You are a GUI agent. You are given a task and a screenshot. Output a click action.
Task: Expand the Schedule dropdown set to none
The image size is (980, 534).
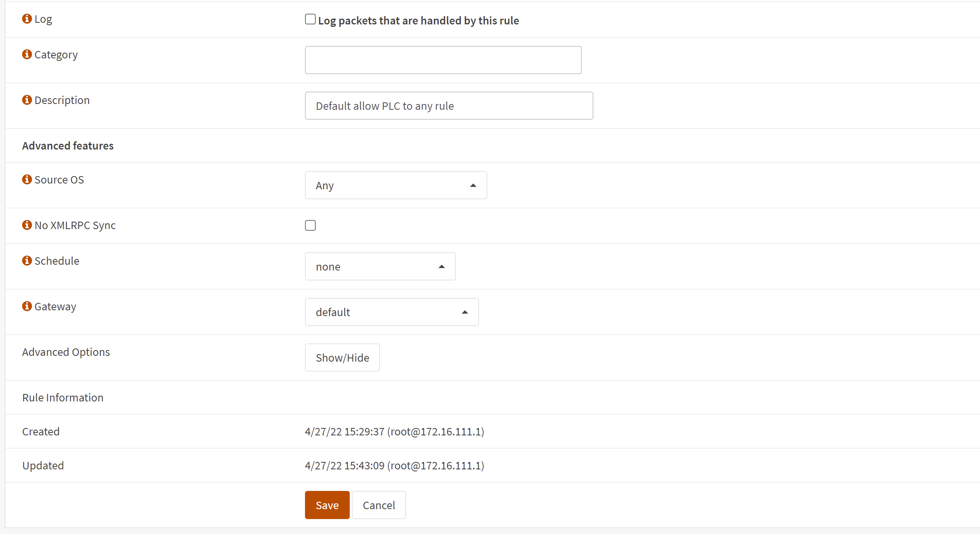click(380, 266)
